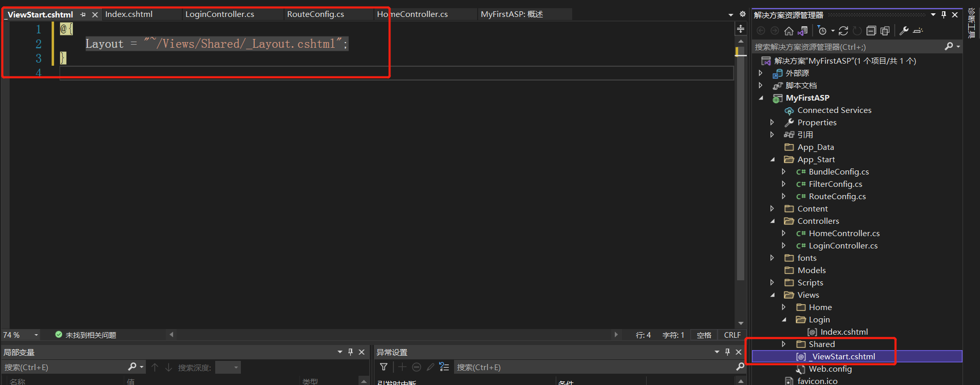Click the editor vertical scrollbar track

tap(741, 180)
